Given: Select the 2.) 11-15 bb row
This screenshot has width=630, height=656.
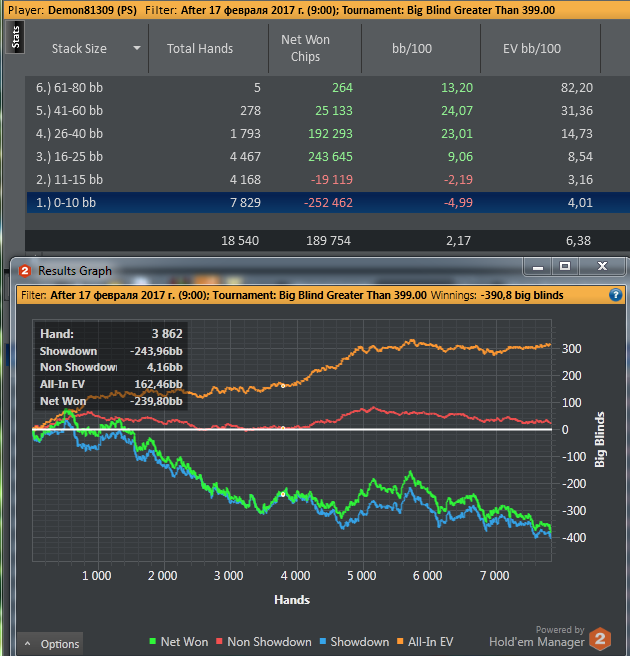Looking at the screenshot, I should [x=328, y=179].
